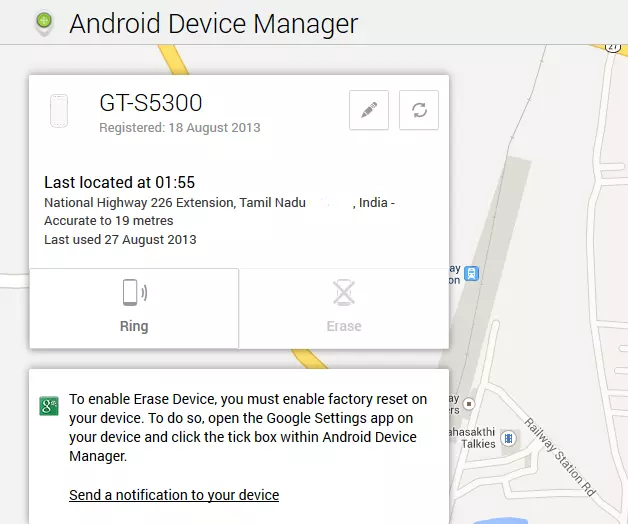Click Accurate to 19 metres text
628x524 pixels.
pyautogui.click(x=109, y=221)
